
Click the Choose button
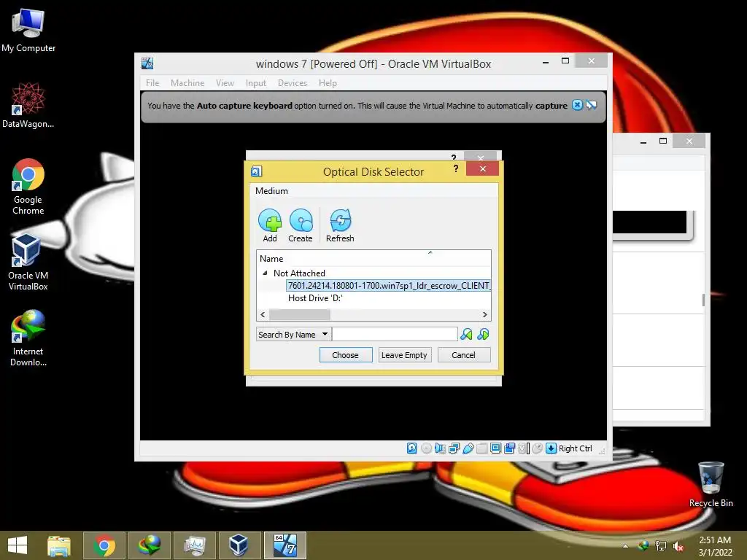tap(345, 355)
